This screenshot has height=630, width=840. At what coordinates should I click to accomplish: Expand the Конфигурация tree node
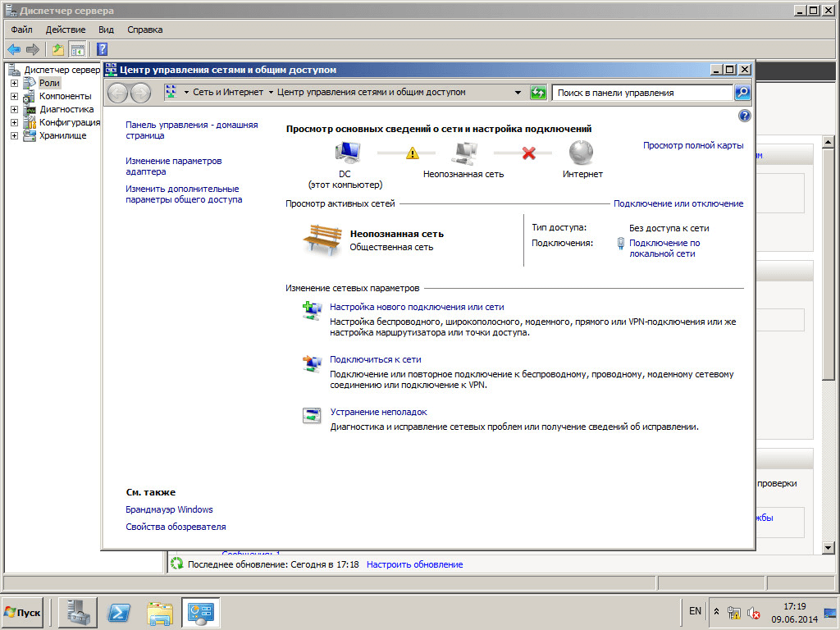click(14, 122)
